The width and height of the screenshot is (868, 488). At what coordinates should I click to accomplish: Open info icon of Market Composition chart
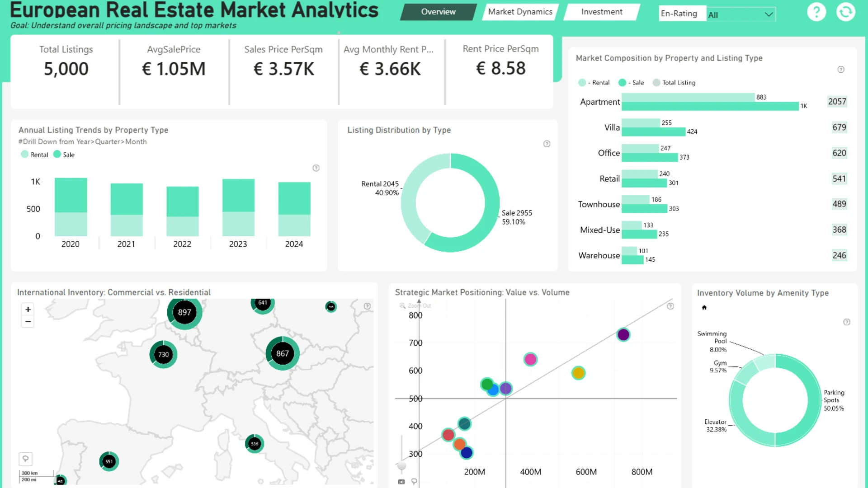click(x=841, y=70)
